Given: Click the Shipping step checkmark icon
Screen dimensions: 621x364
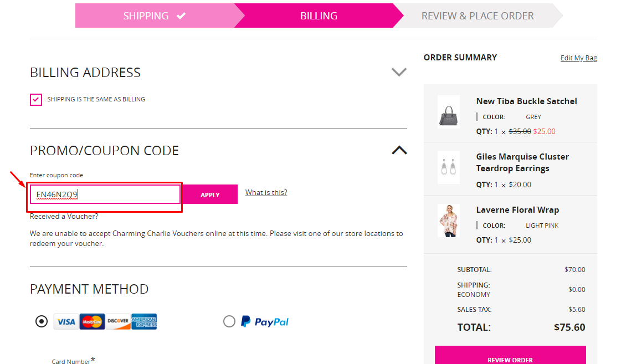Looking at the screenshot, I should 181,16.
